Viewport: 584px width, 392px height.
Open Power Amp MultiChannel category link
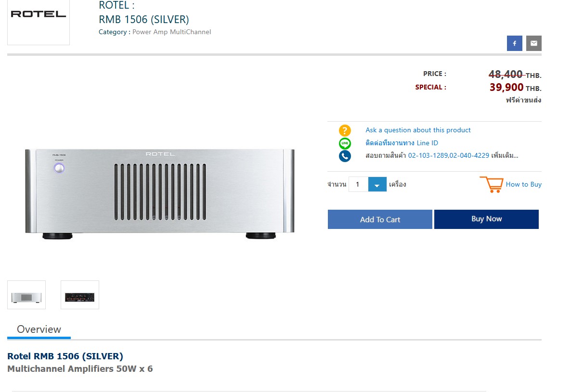(x=171, y=32)
